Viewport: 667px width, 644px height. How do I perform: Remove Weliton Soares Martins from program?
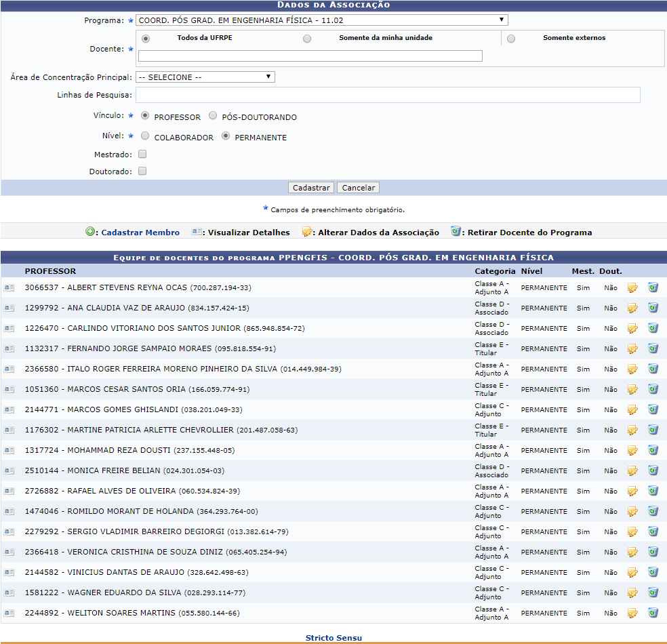[653, 613]
